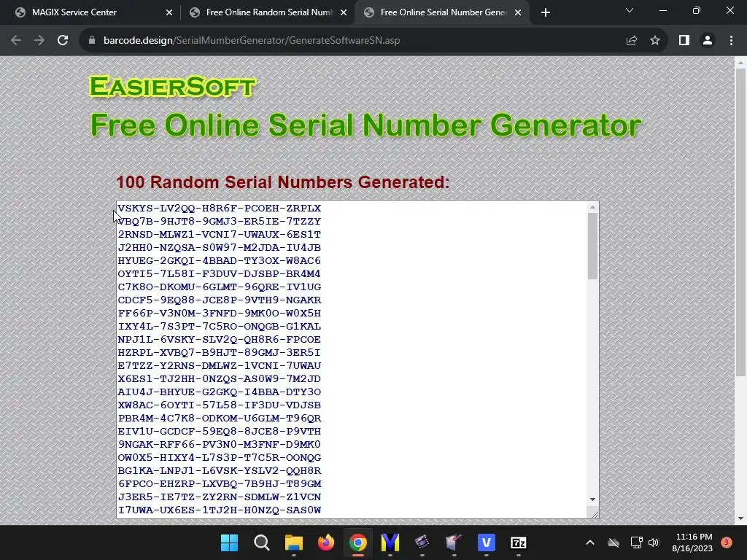Click the text area scroll up arrow
The image size is (747, 560).
pyautogui.click(x=592, y=207)
